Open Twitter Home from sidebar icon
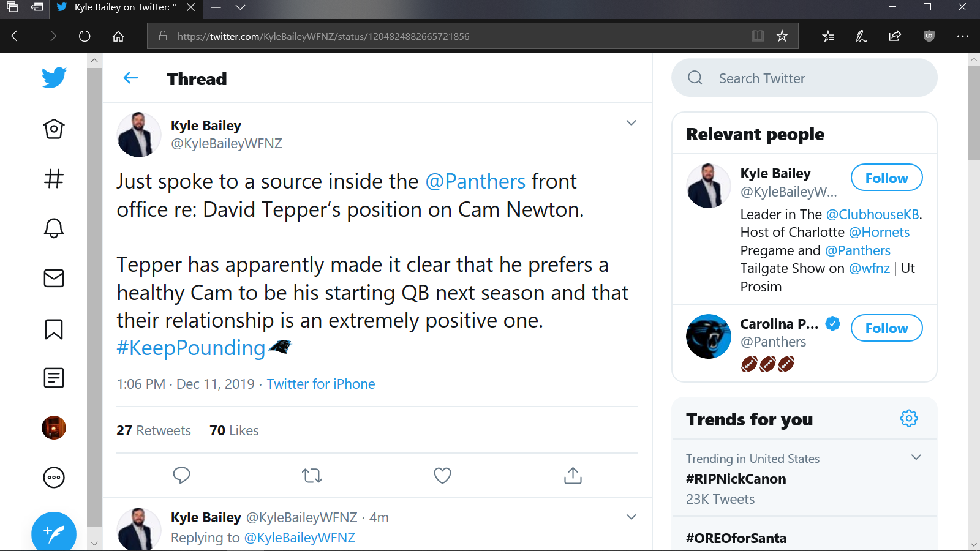The width and height of the screenshot is (980, 551). point(54,129)
